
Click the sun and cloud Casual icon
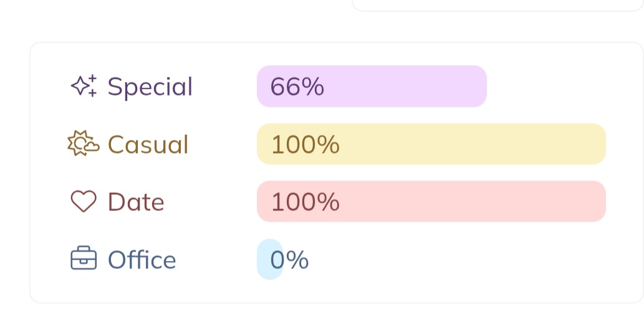point(83,144)
